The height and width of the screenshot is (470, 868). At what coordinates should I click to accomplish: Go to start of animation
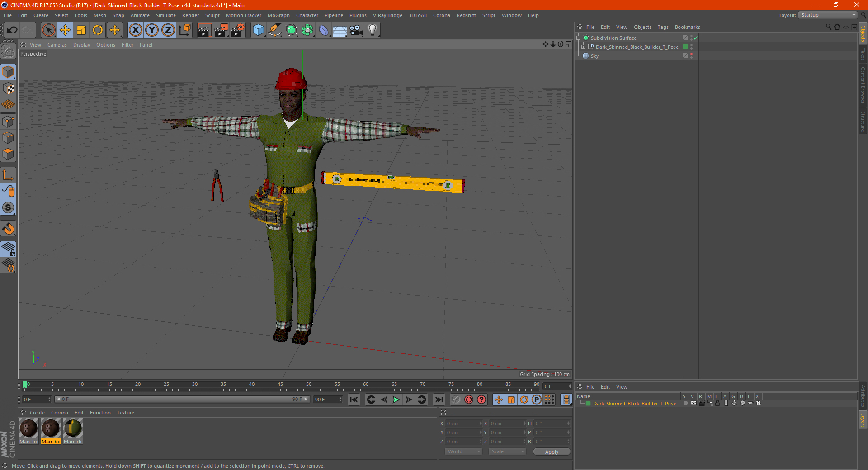click(x=354, y=399)
